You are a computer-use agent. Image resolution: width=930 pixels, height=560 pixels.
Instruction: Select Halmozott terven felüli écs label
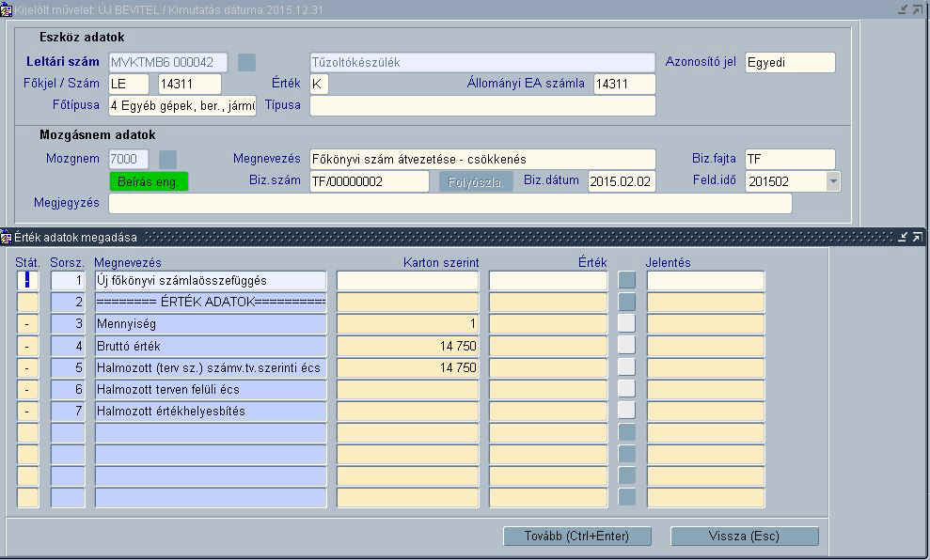pyautogui.click(x=211, y=389)
